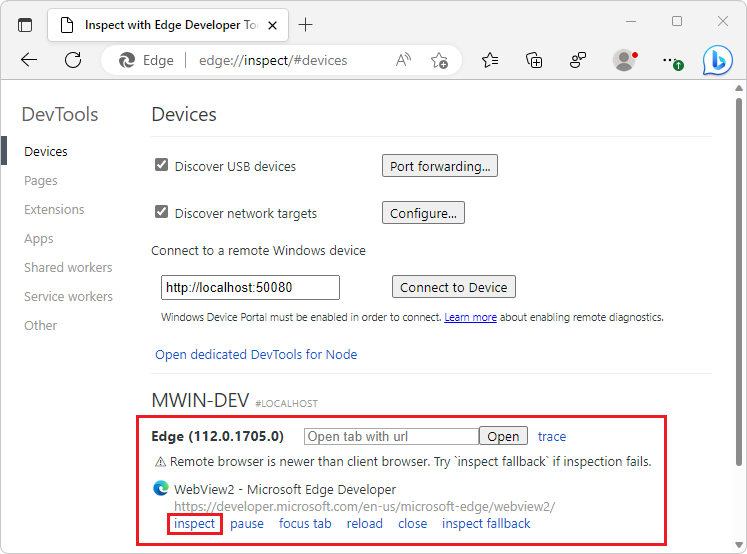Open the Collections icon
This screenshot has width=747, height=554.
(534, 60)
